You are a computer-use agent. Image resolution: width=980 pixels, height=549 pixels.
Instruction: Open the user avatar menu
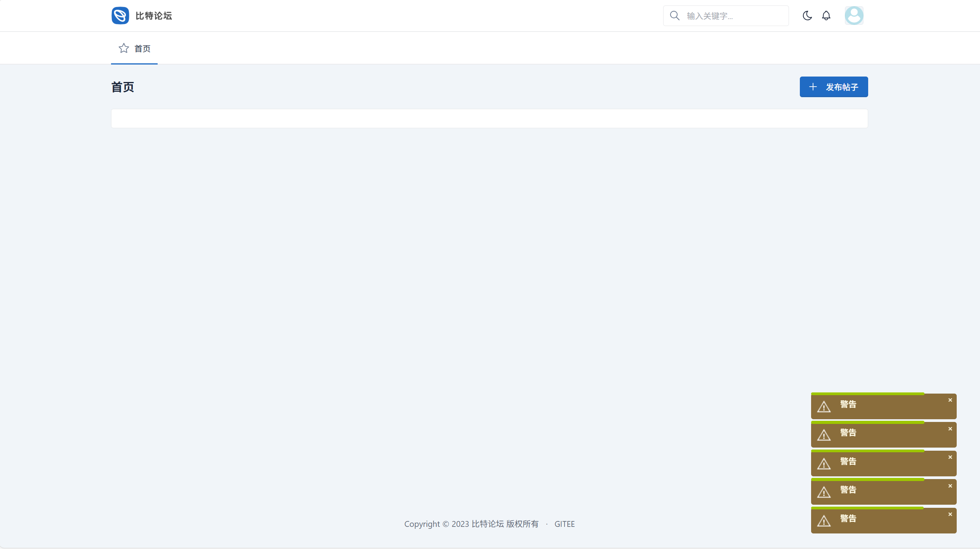point(854,16)
